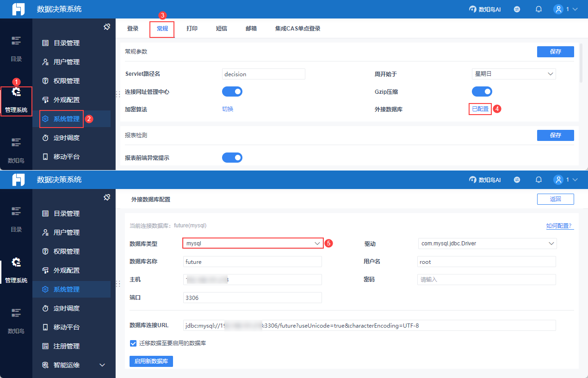
Task: Select 移动平台 menu in 外接数据库配置 view
Action: pos(71,327)
